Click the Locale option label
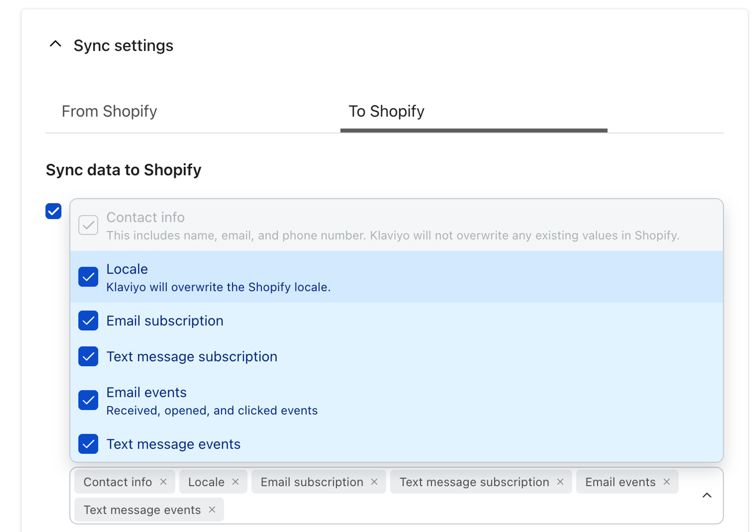Image resolution: width=756 pixels, height=532 pixels. (x=127, y=269)
